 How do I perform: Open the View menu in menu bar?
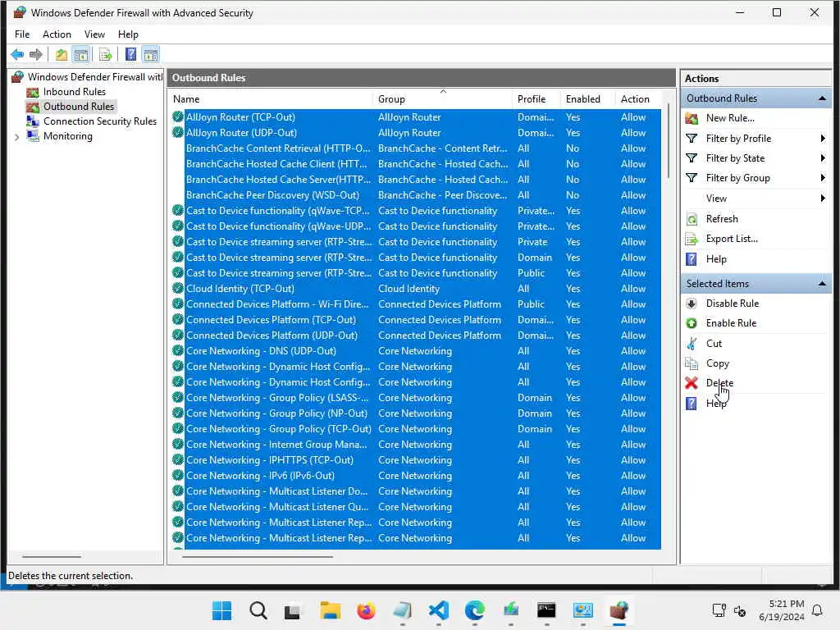coord(94,34)
